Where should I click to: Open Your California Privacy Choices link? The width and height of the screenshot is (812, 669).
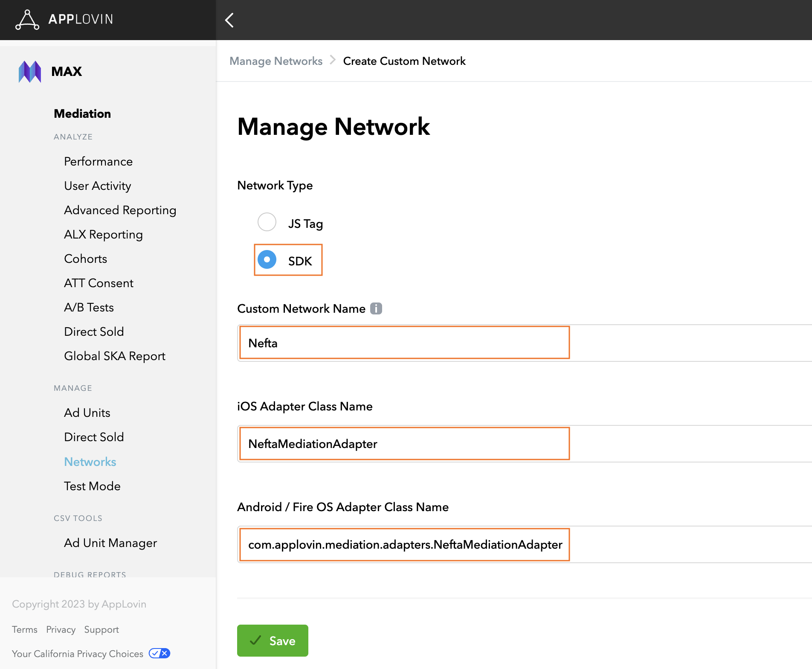point(78,654)
